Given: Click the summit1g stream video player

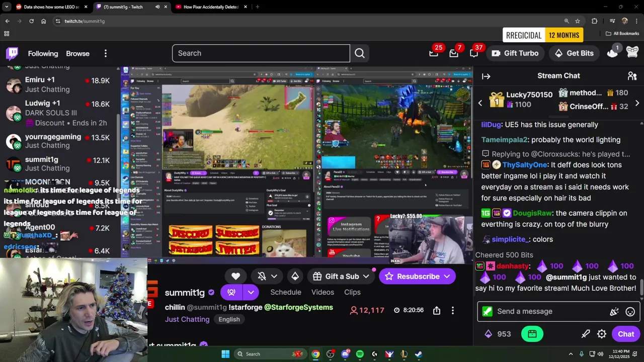Looking at the screenshot, I should click(x=296, y=165).
